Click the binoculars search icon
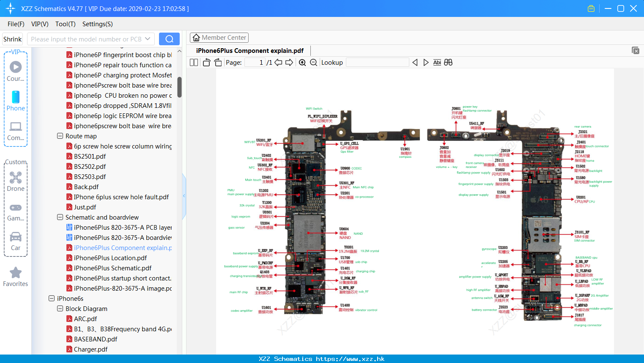This screenshot has height=363, width=644. [x=448, y=62]
